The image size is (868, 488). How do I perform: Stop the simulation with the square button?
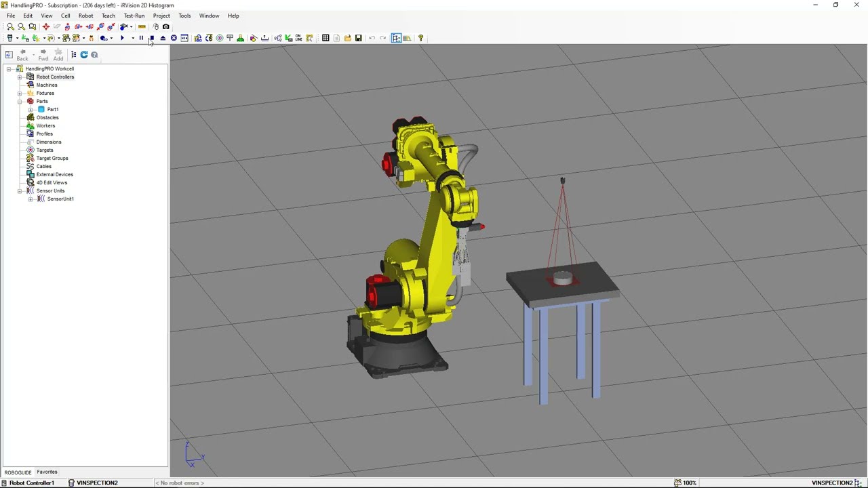tap(152, 38)
